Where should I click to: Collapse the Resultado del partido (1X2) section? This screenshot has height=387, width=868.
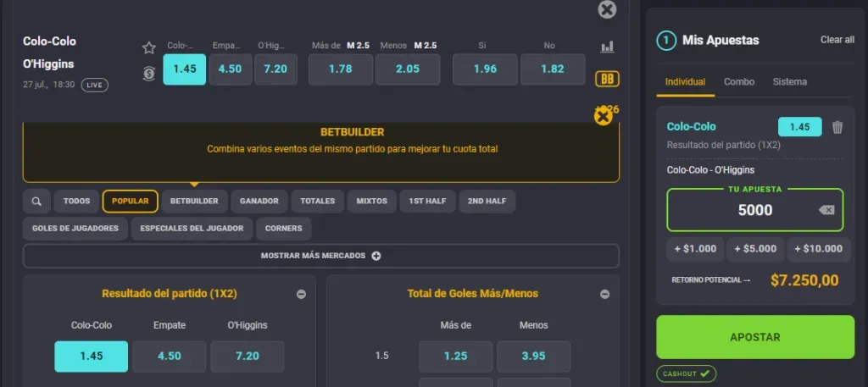[301, 294]
